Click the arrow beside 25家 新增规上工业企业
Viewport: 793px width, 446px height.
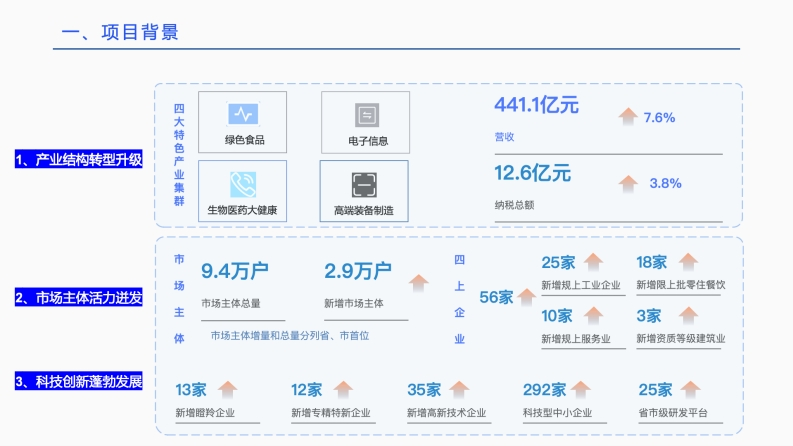click(593, 261)
